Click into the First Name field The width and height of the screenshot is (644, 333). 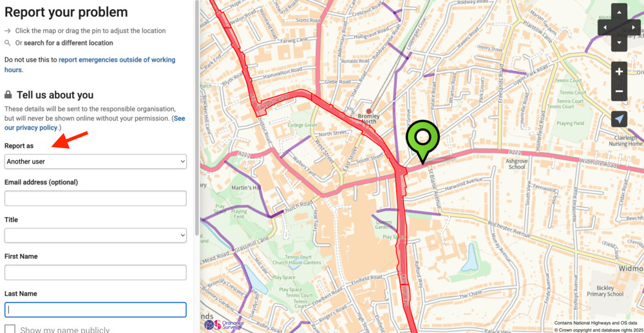95,272
